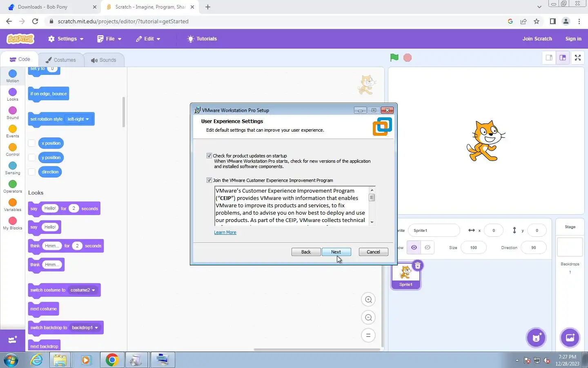This screenshot has width=588, height=368.
Task: Click Back in VMware setup
Action: pyautogui.click(x=306, y=252)
